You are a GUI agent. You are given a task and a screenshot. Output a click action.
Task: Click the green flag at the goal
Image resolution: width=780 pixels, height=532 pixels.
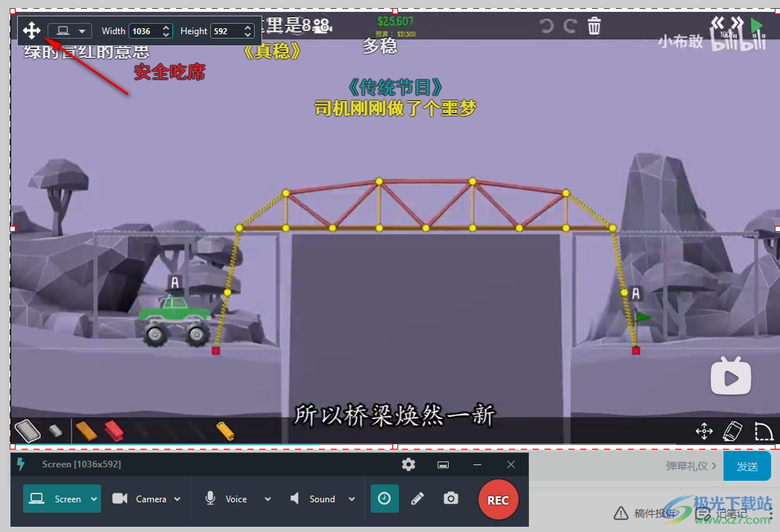(x=642, y=317)
